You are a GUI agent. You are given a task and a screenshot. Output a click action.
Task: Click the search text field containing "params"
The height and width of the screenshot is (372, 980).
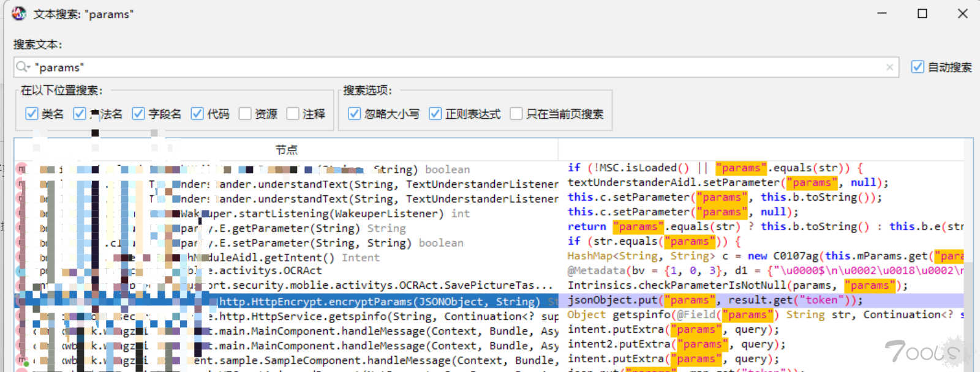[x=456, y=67]
